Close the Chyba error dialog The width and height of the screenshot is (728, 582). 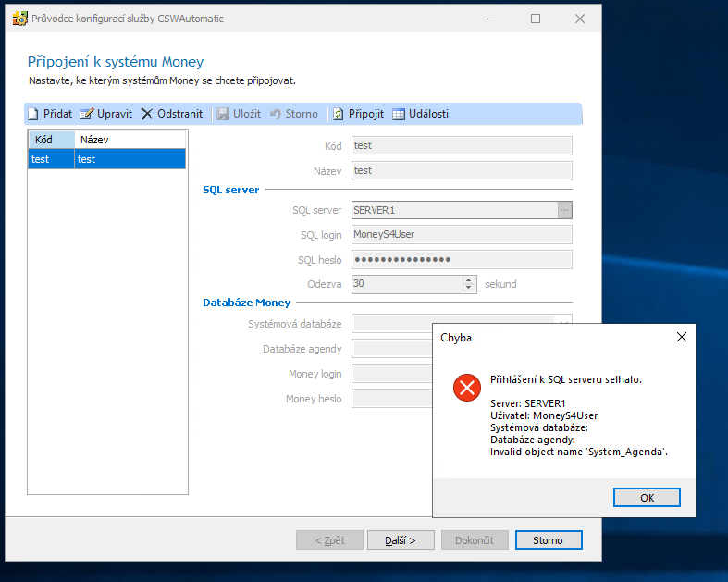(x=681, y=337)
